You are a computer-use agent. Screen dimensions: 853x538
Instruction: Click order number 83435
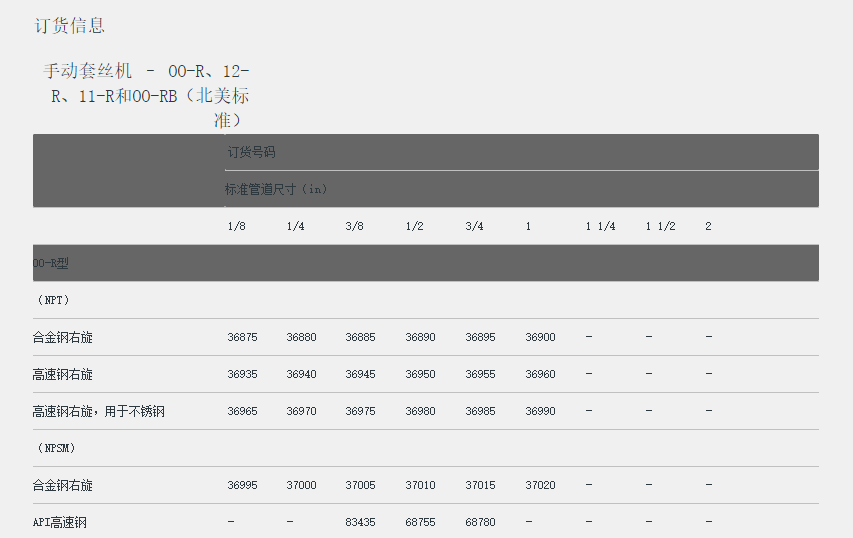point(360,523)
